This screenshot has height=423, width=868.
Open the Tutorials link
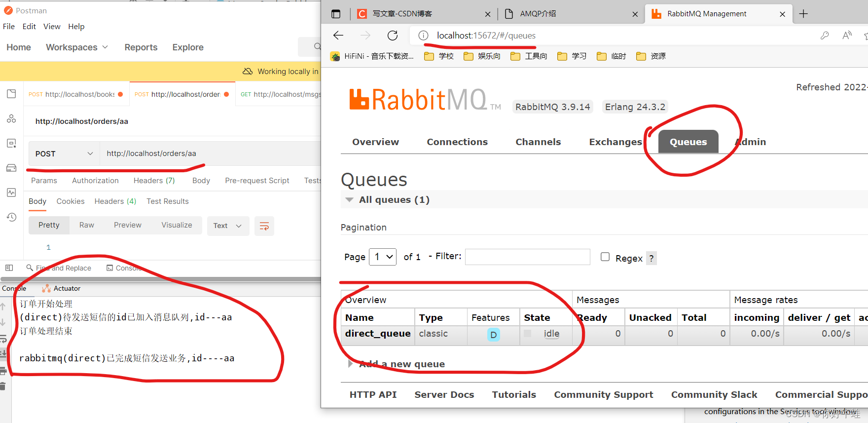tap(514, 395)
